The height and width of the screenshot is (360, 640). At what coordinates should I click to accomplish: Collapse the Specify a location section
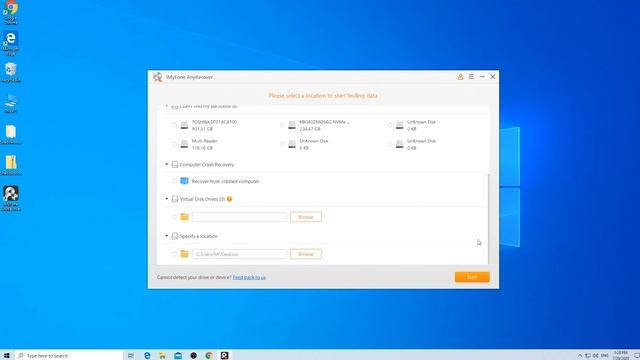click(167, 236)
